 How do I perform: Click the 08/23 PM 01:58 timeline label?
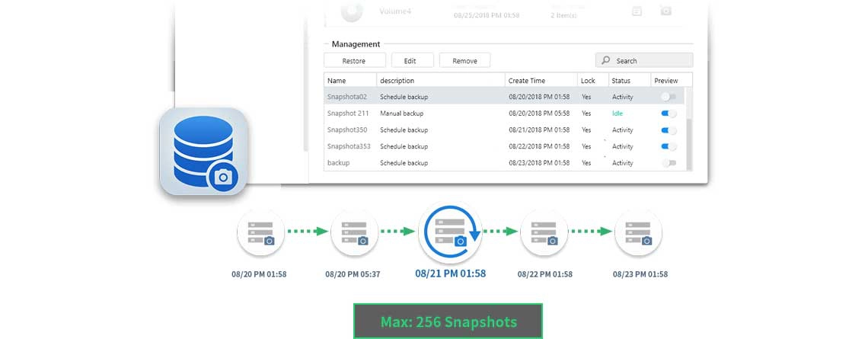point(640,274)
